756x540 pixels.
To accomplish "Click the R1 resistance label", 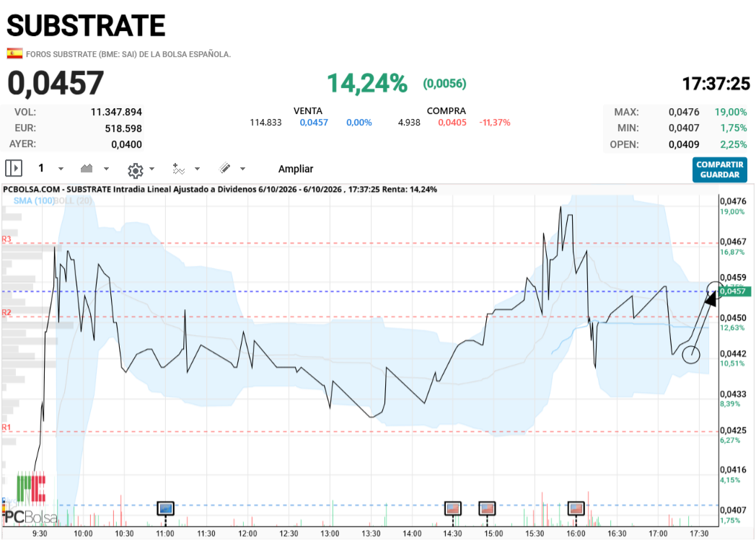I will point(6,428).
